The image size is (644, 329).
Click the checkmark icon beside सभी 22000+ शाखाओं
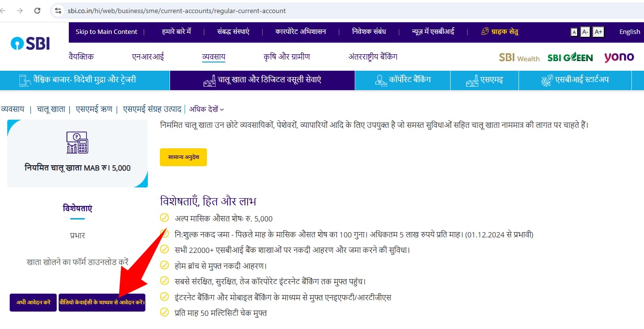pyautogui.click(x=164, y=250)
